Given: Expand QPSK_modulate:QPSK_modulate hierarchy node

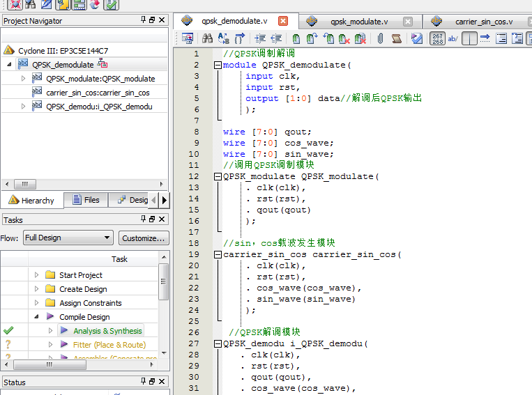Looking at the screenshot, I should coord(24,79).
